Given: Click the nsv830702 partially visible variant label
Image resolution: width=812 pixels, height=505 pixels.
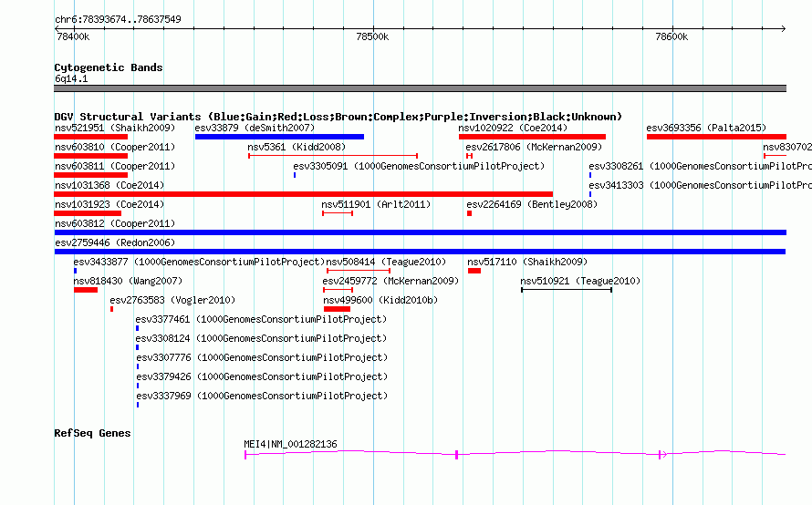Looking at the screenshot, I should (787, 147).
